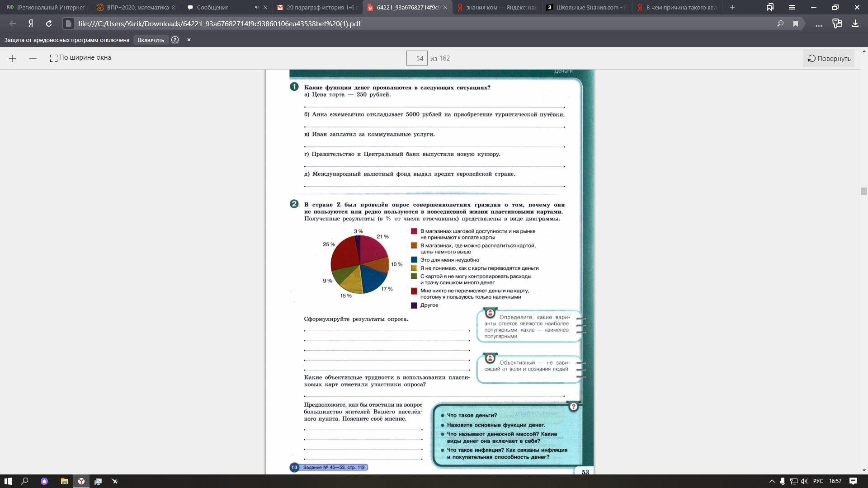Screen dimensions: 868x488
Task: Bookmark this page with the bookmark icon
Action: click(796, 23)
